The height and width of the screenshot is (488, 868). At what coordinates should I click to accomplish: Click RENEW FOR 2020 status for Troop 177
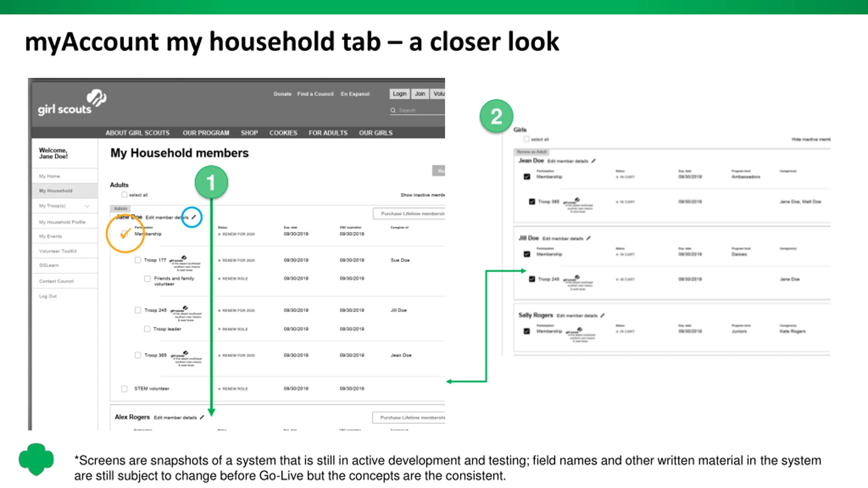coord(237,260)
